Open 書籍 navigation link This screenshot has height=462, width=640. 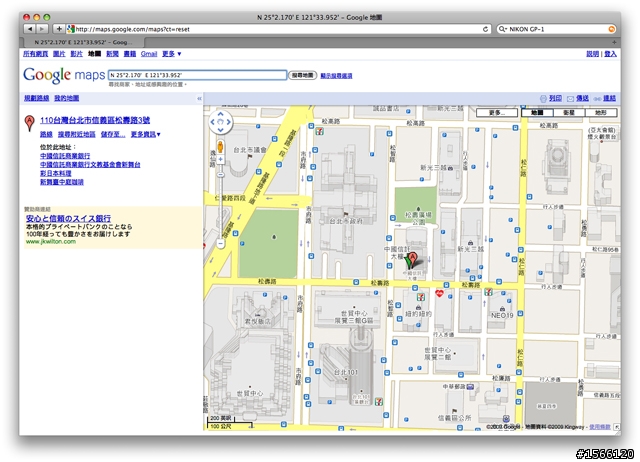click(130, 54)
